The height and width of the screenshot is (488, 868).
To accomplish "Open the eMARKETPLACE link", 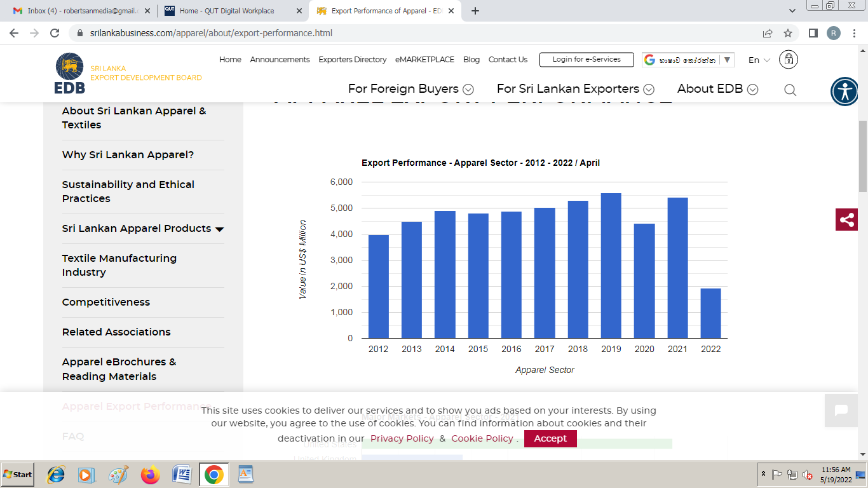I will coord(424,60).
